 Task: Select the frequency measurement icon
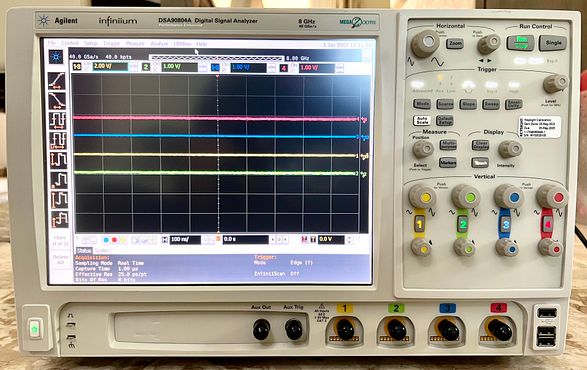coord(58,140)
